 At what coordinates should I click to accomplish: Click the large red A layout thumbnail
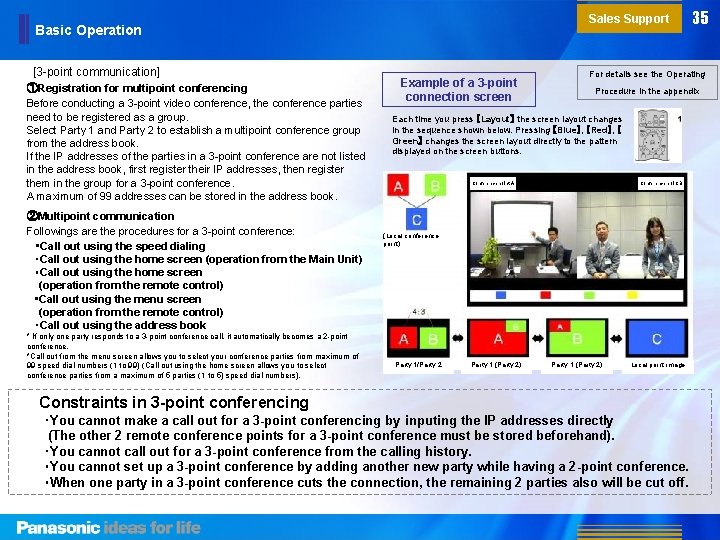498,338
